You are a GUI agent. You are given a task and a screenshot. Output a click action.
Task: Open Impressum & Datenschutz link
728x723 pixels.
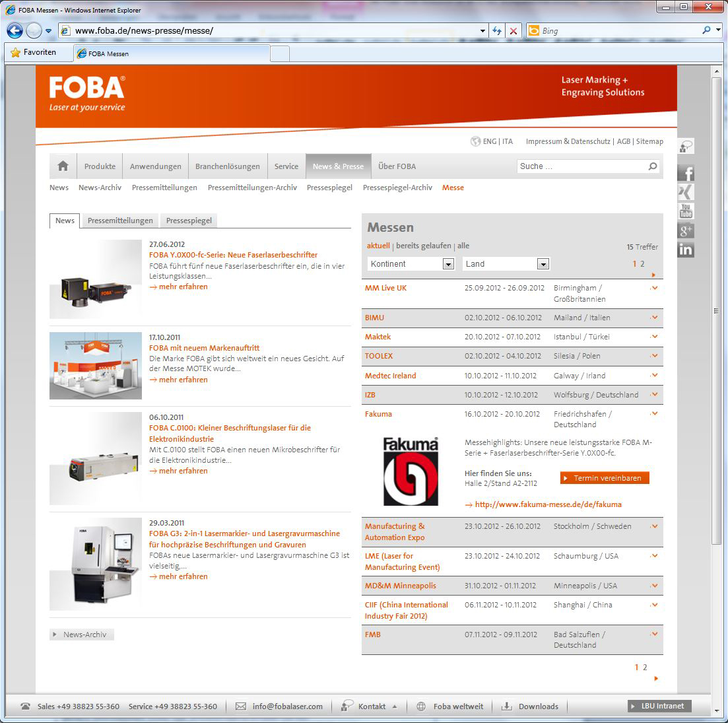point(568,141)
